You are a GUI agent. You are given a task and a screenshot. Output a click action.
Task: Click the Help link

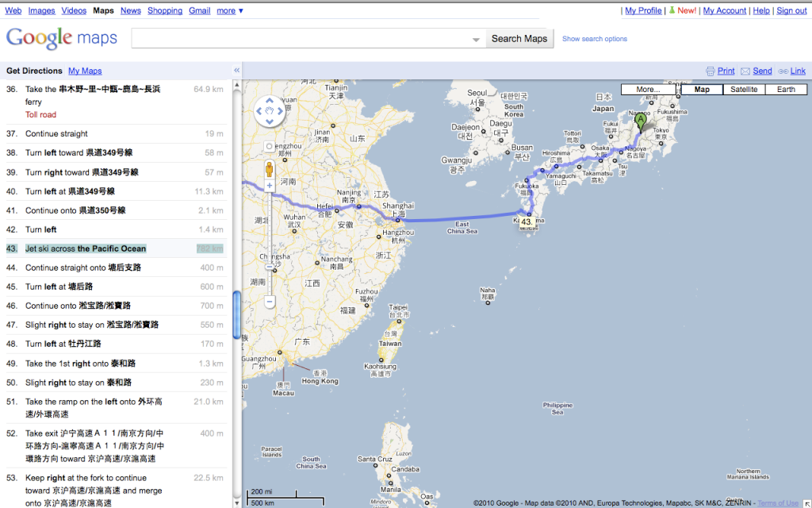pyautogui.click(x=761, y=10)
